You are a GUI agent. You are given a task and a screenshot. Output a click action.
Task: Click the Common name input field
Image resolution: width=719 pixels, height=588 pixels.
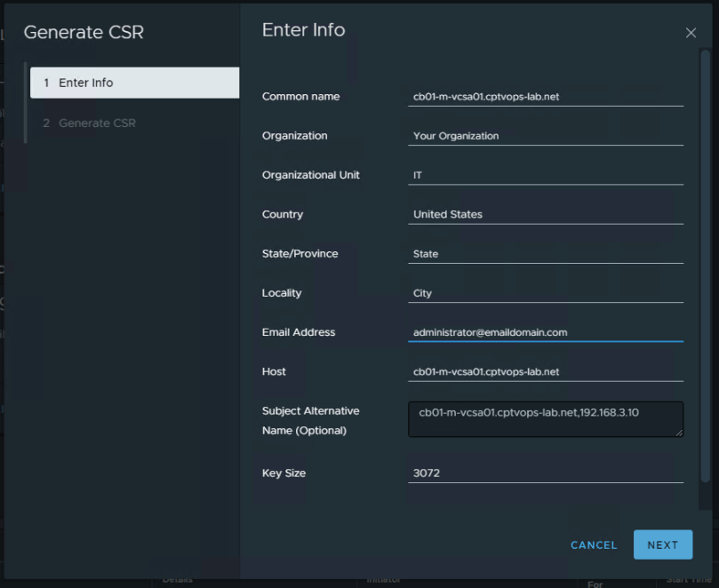click(545, 97)
